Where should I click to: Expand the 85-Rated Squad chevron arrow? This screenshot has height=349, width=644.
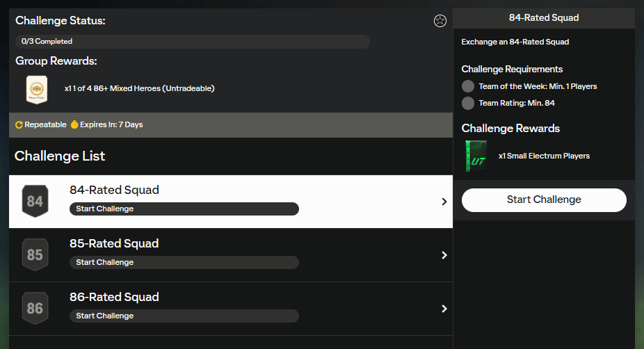point(444,255)
